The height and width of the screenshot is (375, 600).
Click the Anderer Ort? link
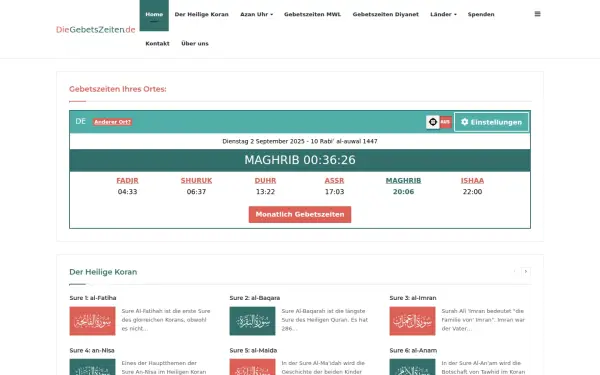112,122
